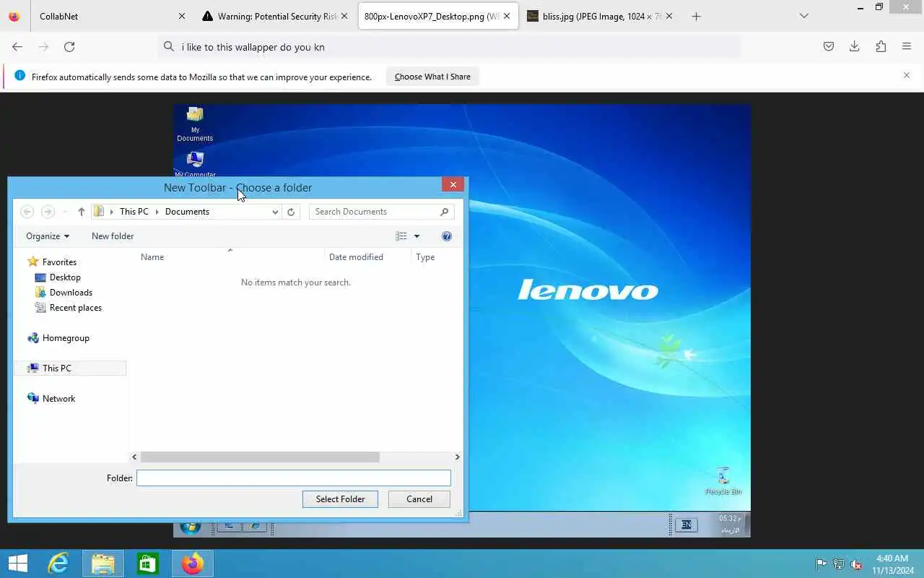This screenshot has width=924, height=578.
Task: Open the Firefox application menu
Action: click(907, 46)
